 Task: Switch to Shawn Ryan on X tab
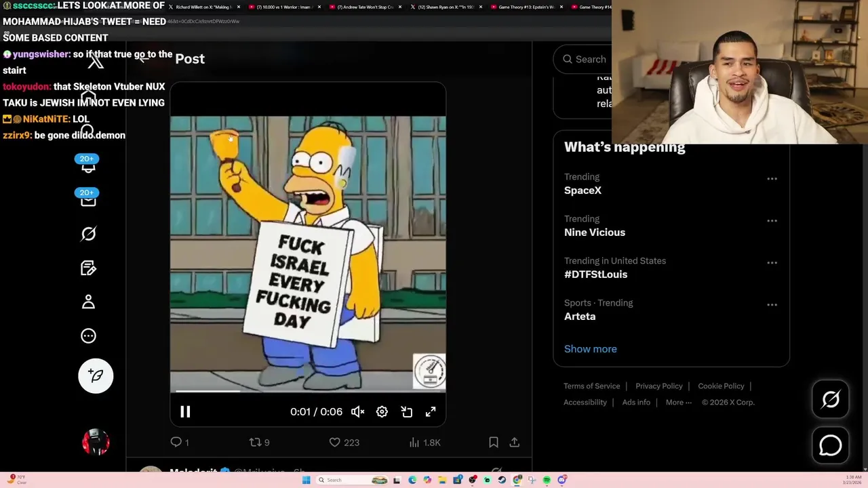click(446, 7)
